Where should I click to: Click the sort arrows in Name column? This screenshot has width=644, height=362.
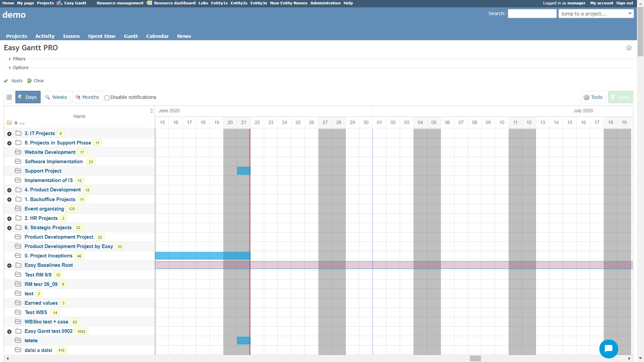tap(151, 111)
